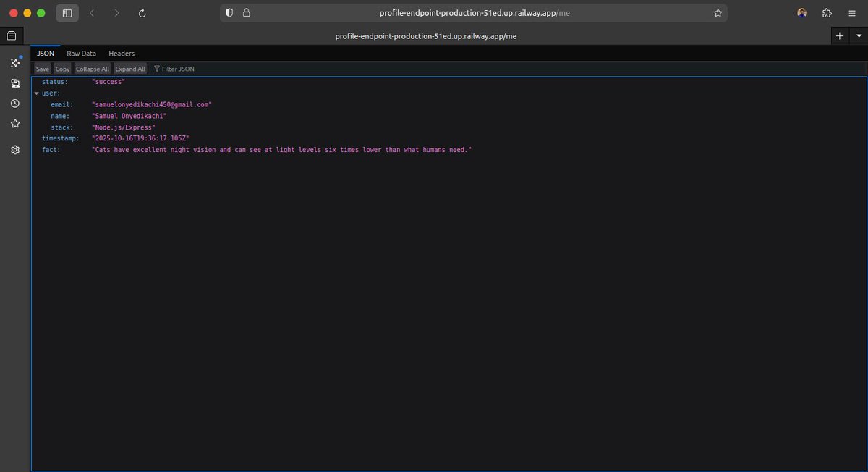Collapse the user object entry
Viewport: 868px width, 472px height.
click(x=36, y=93)
